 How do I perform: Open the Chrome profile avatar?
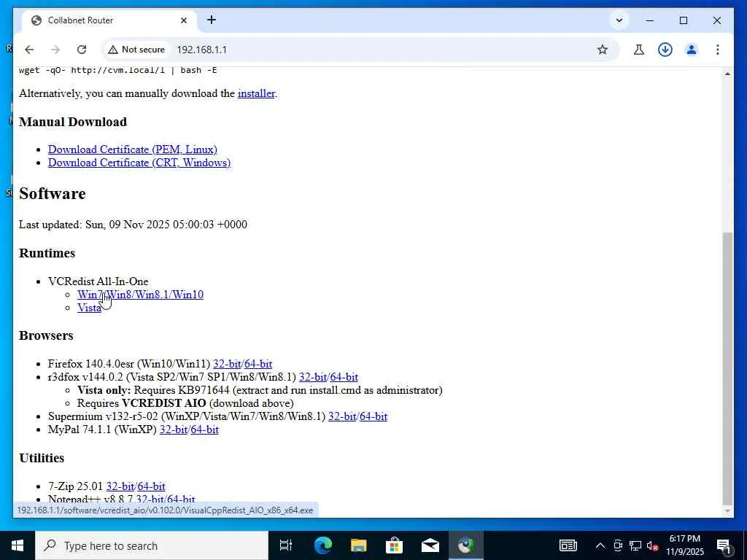pyautogui.click(x=692, y=50)
